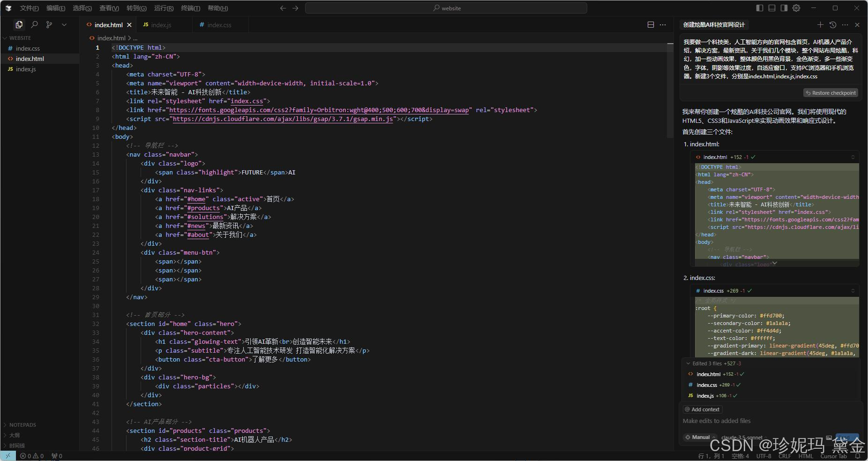
Task: Select index.html in the file explorer
Action: tap(40, 59)
